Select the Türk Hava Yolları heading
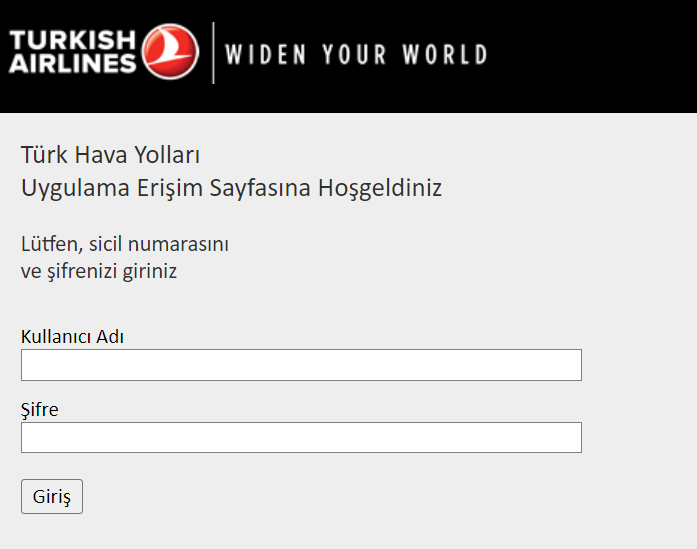Viewport: 697px width, 549px height. tap(110, 155)
